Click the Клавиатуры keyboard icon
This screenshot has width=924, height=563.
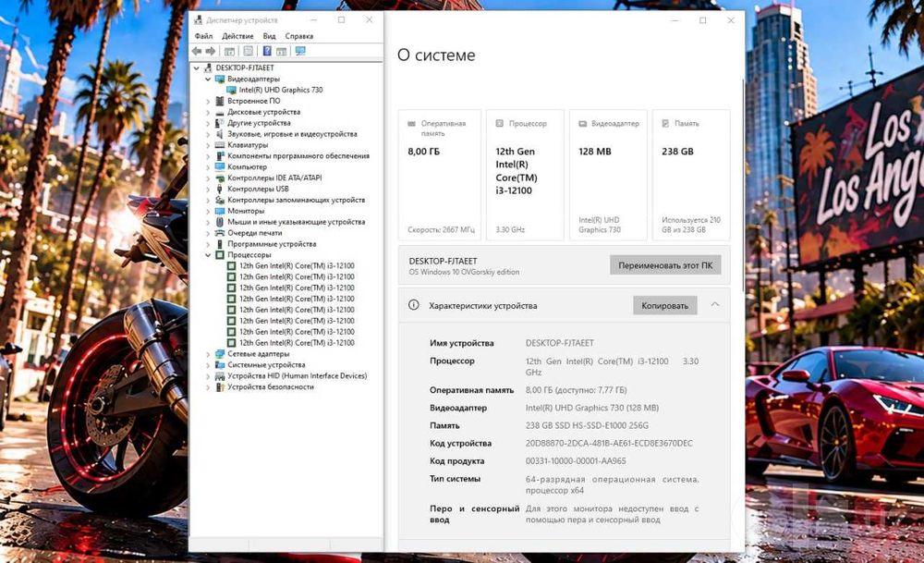coord(220,145)
